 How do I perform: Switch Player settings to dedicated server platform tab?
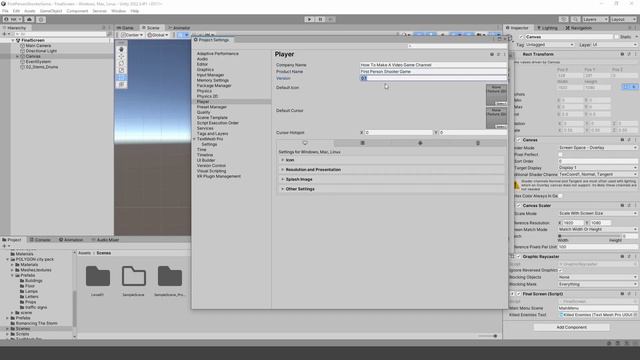point(362,143)
